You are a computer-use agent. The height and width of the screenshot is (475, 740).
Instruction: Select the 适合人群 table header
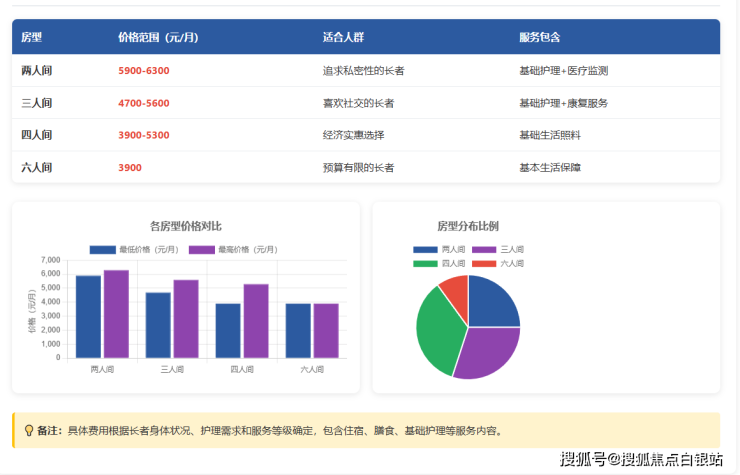pyautogui.click(x=343, y=38)
